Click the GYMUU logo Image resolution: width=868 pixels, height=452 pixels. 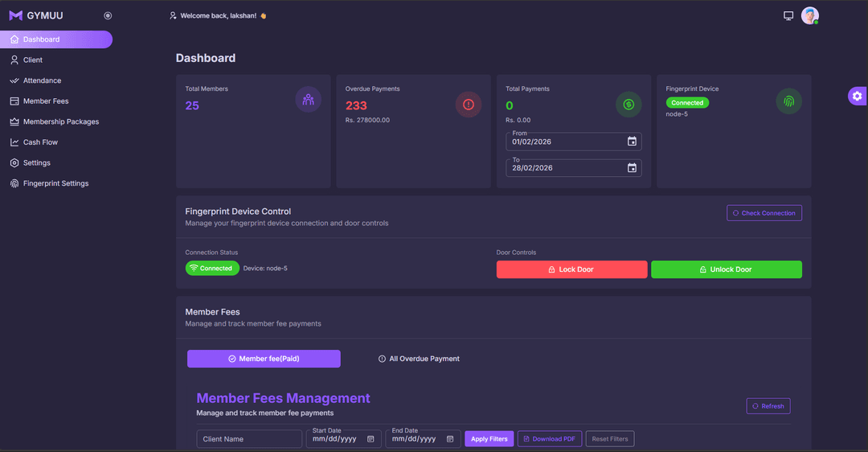36,15
